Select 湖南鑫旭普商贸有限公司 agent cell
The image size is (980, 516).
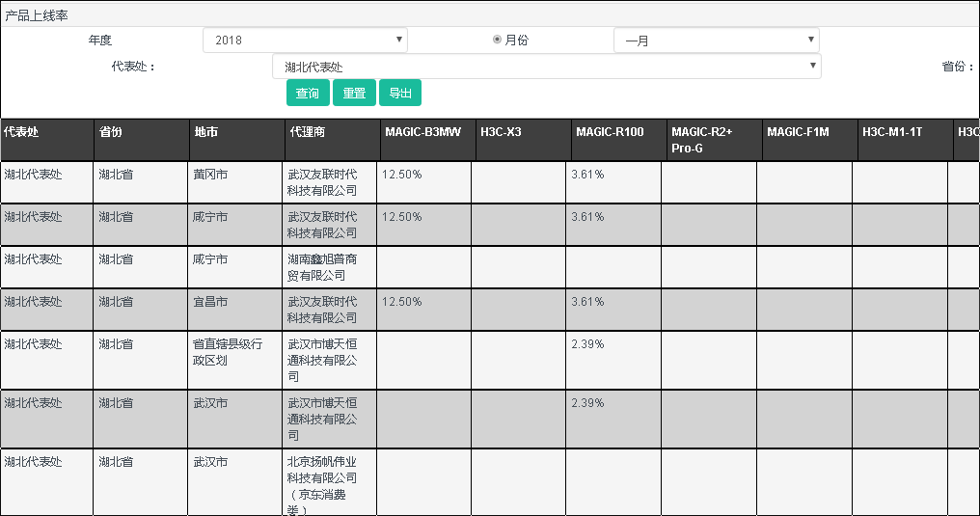[329, 267]
